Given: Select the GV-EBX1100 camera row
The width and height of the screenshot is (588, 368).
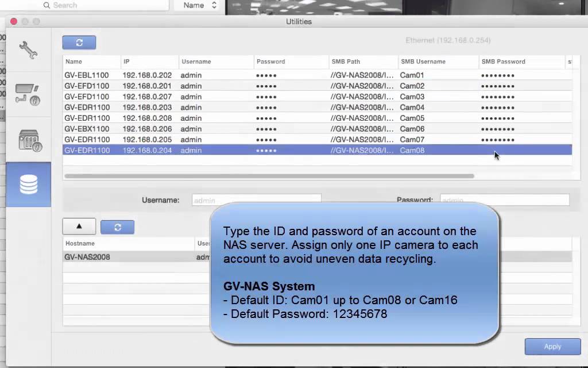Looking at the screenshot, I should (x=317, y=129).
